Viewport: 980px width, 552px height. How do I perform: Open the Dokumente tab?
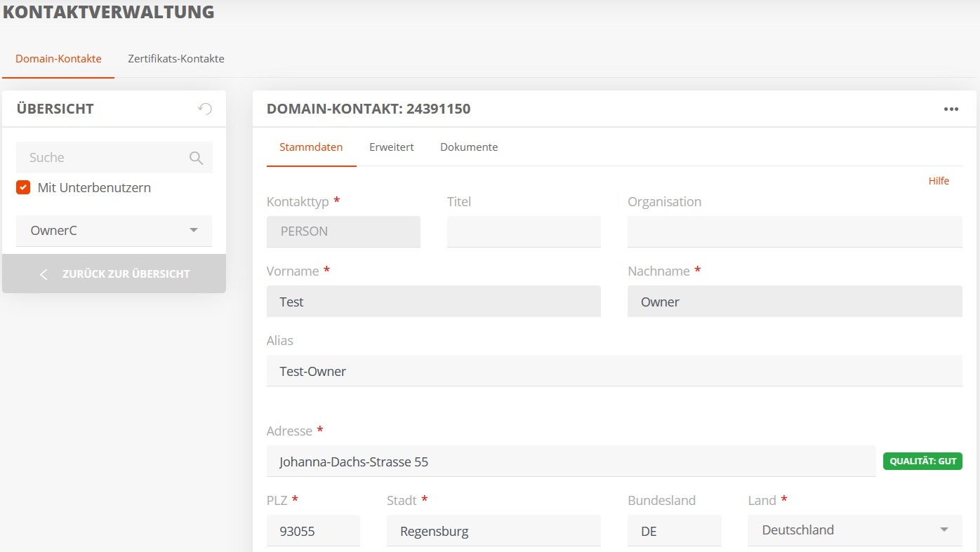point(469,147)
